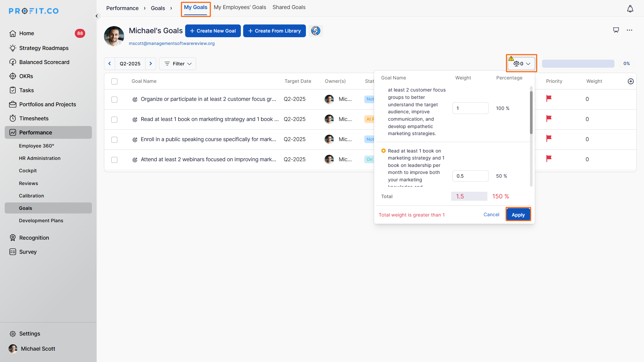The image size is (644, 362).
Task: Switch to My Employees' Goals tab
Action: click(x=240, y=7)
